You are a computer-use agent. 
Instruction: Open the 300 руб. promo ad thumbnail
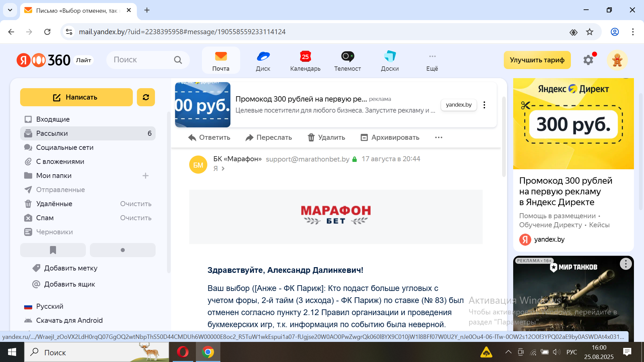pos(203,105)
